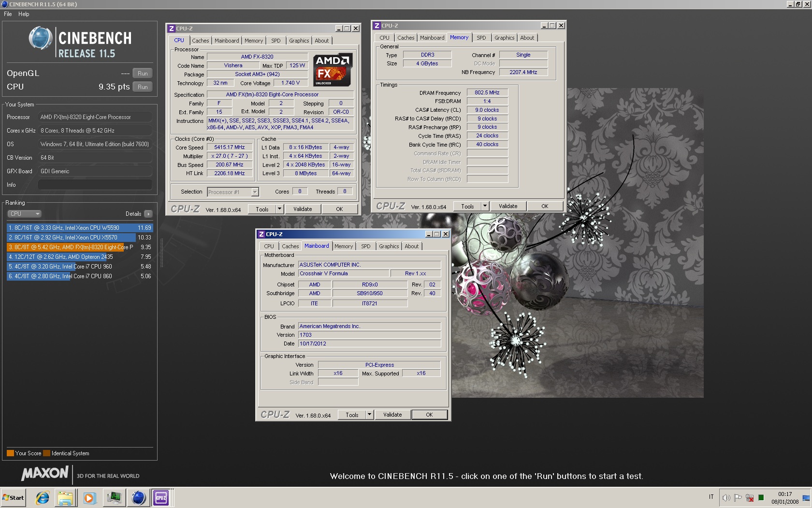Select Mainboard tab in the CPU window

pos(227,41)
